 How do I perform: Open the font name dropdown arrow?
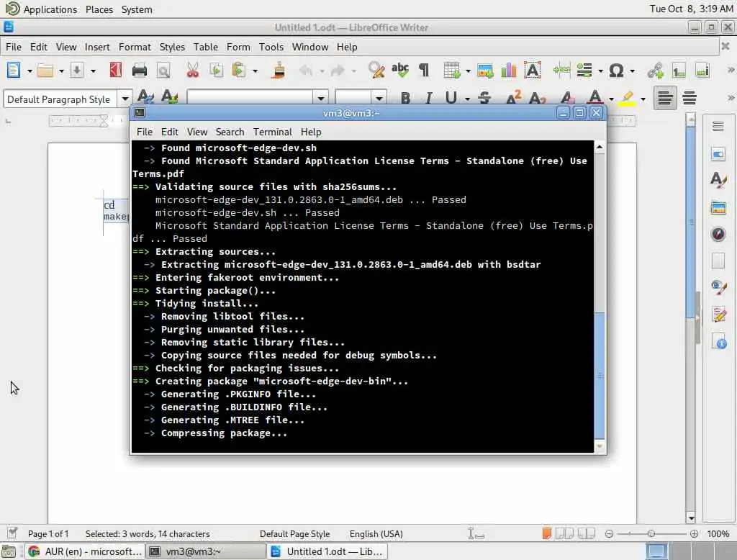[x=321, y=99]
